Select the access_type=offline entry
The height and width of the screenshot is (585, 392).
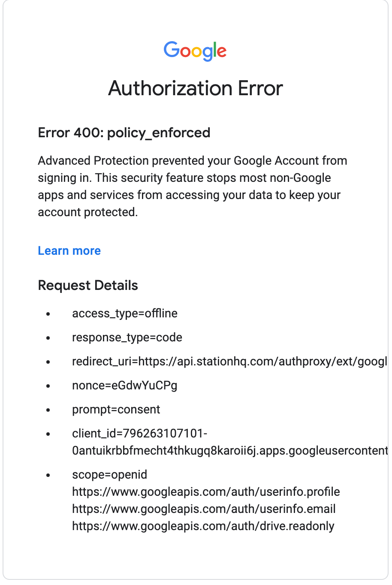125,314
